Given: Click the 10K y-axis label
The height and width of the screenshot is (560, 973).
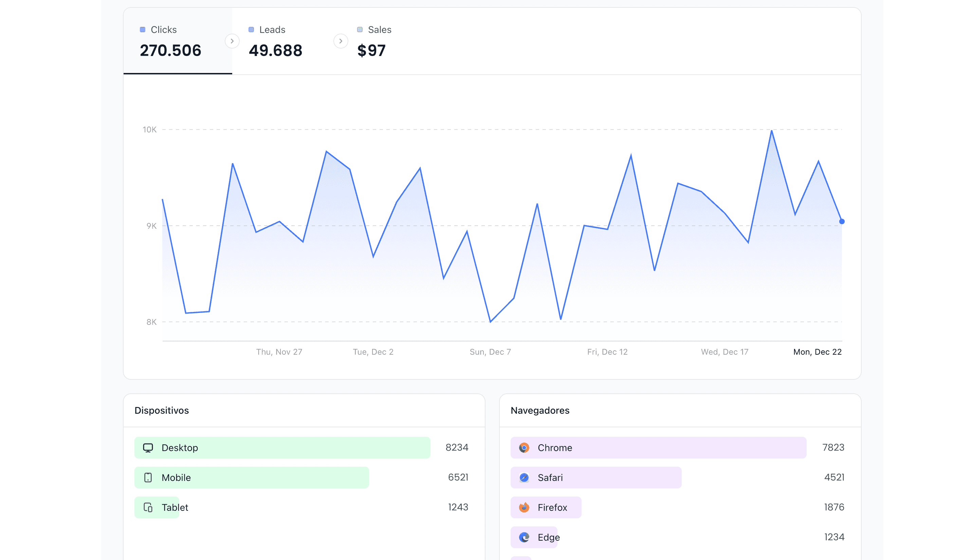Looking at the screenshot, I should (x=150, y=130).
